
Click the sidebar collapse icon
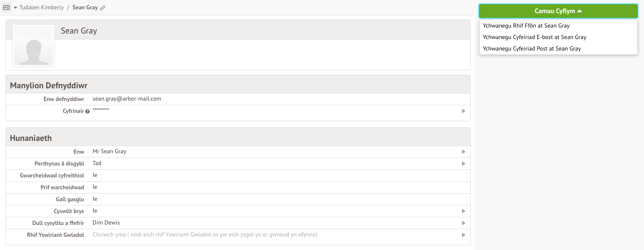tap(6, 8)
